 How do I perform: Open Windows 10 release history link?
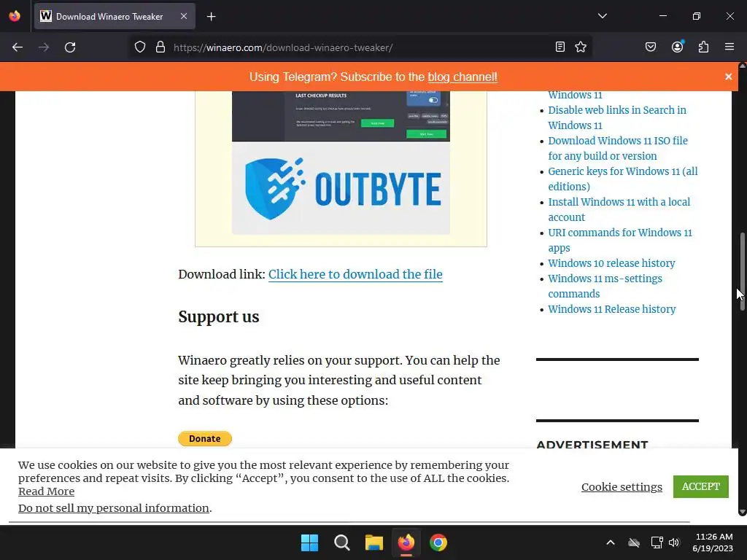tap(612, 263)
